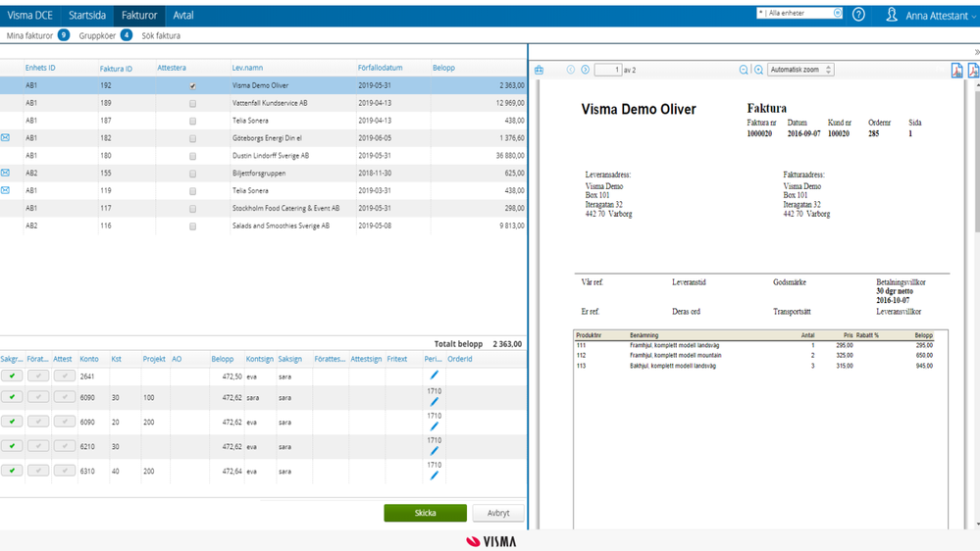980x551 pixels.
Task: Toggle Sakgranskning checkmark for konto 6210
Action: tap(12, 446)
